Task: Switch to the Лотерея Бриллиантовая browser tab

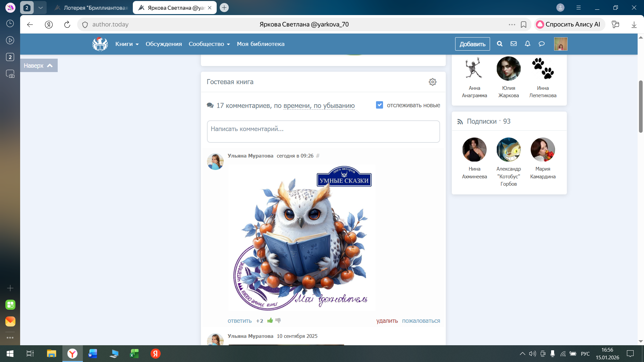Action: (91, 8)
